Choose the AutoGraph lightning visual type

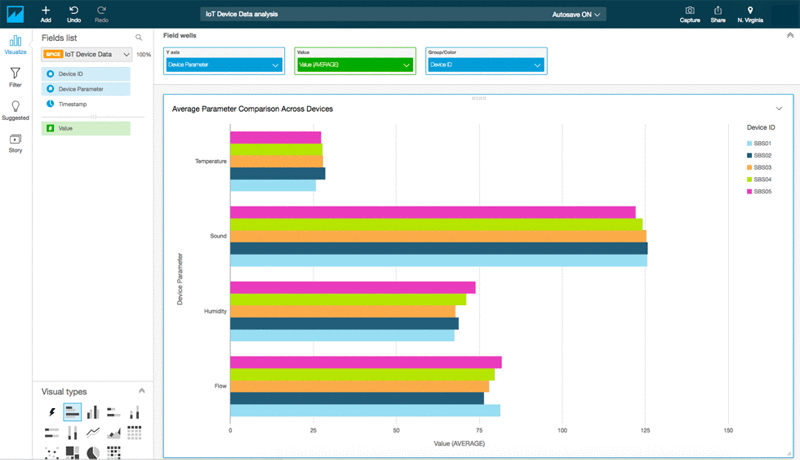[x=52, y=412]
